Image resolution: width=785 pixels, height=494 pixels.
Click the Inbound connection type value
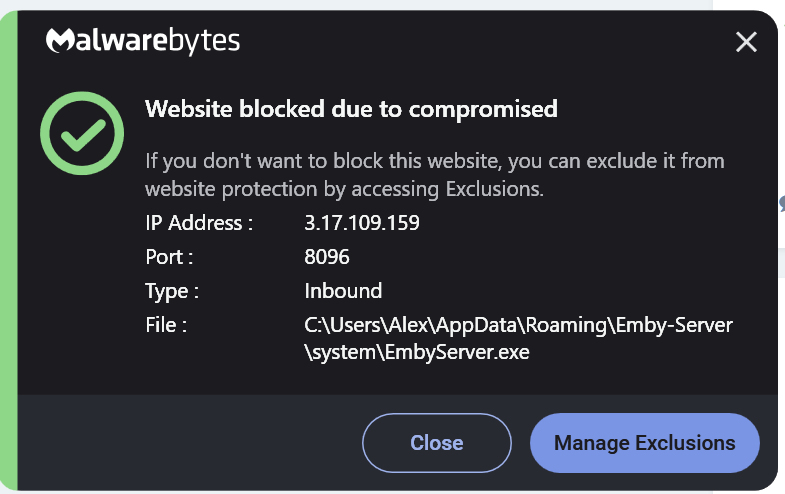click(343, 291)
